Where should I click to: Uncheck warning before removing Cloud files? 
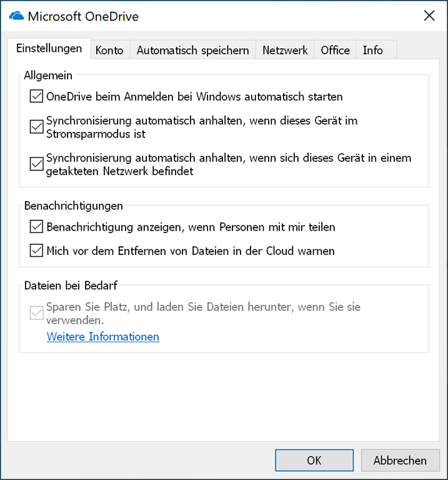36,251
